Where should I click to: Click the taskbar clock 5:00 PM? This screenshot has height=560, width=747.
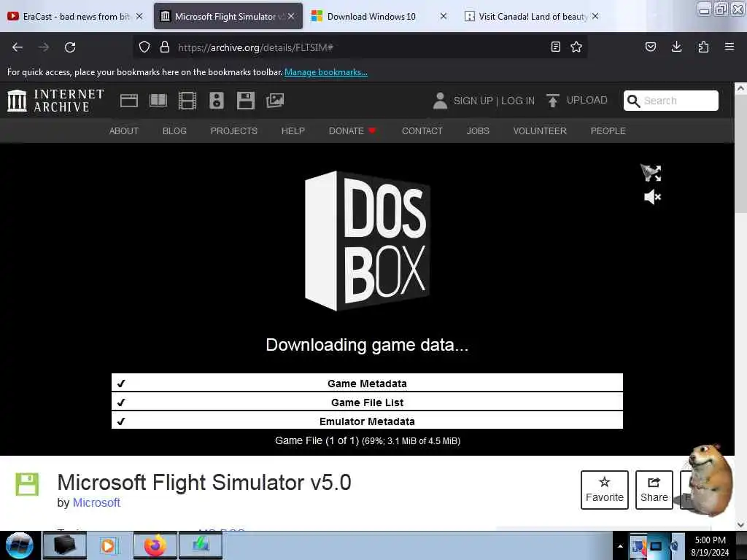click(x=710, y=540)
